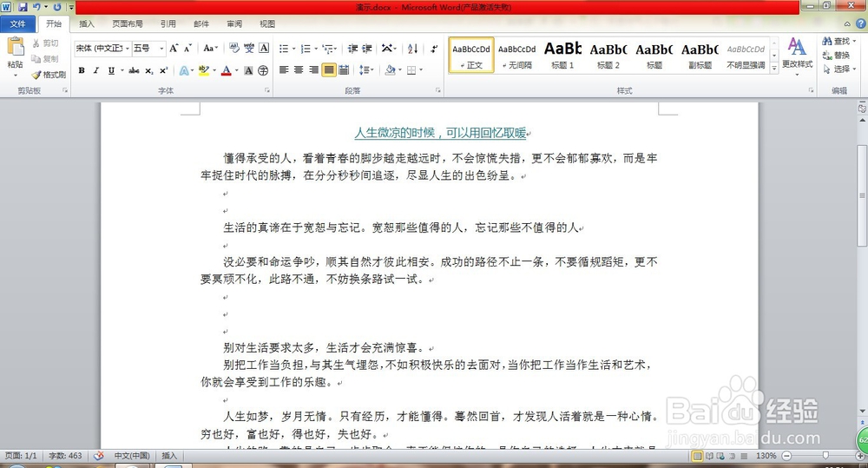Click the Shrink Font icon

pyautogui.click(x=187, y=48)
